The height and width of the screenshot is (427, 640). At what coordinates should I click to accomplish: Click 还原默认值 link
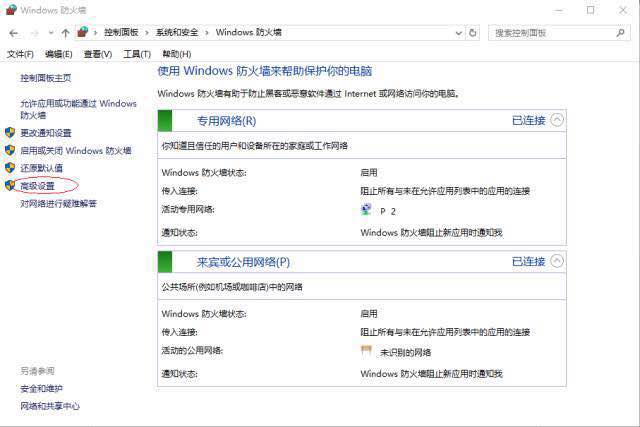click(42, 168)
